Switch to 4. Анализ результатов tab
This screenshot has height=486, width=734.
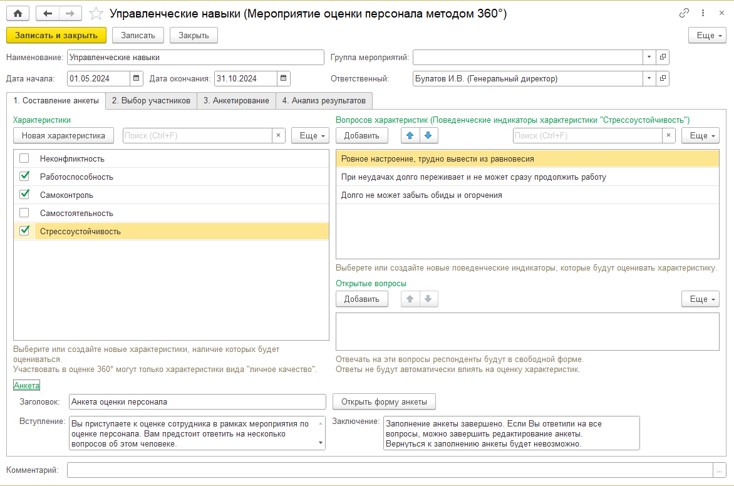pyautogui.click(x=324, y=101)
